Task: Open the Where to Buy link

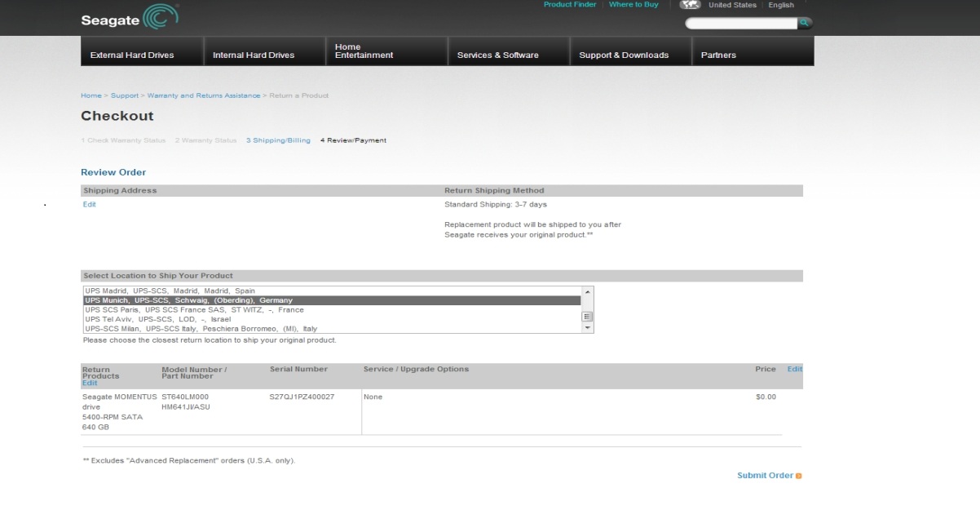Action: click(633, 5)
